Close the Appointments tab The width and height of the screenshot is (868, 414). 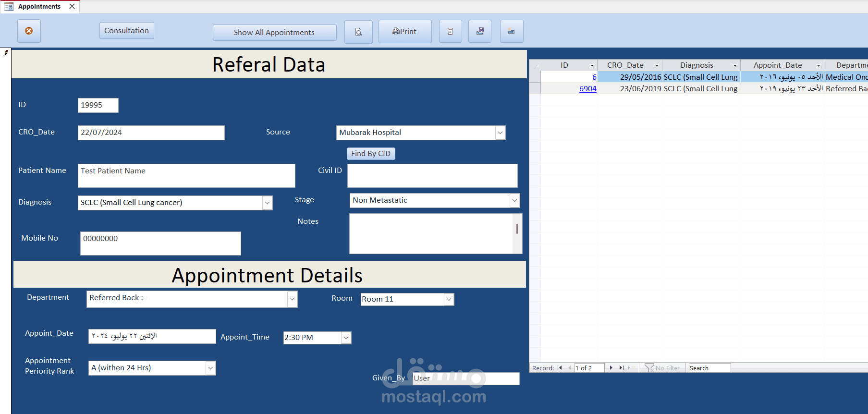72,7
